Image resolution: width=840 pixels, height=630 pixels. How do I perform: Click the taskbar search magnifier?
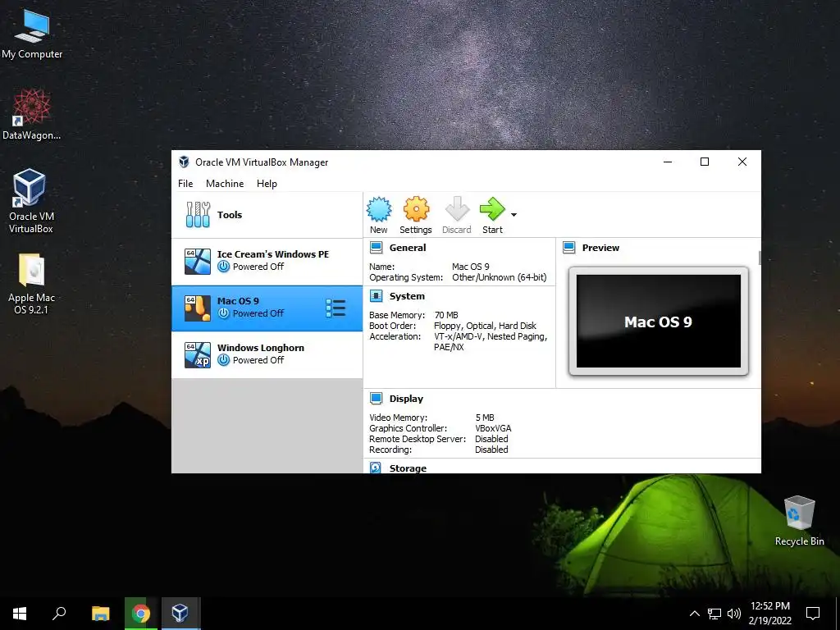[x=59, y=614]
